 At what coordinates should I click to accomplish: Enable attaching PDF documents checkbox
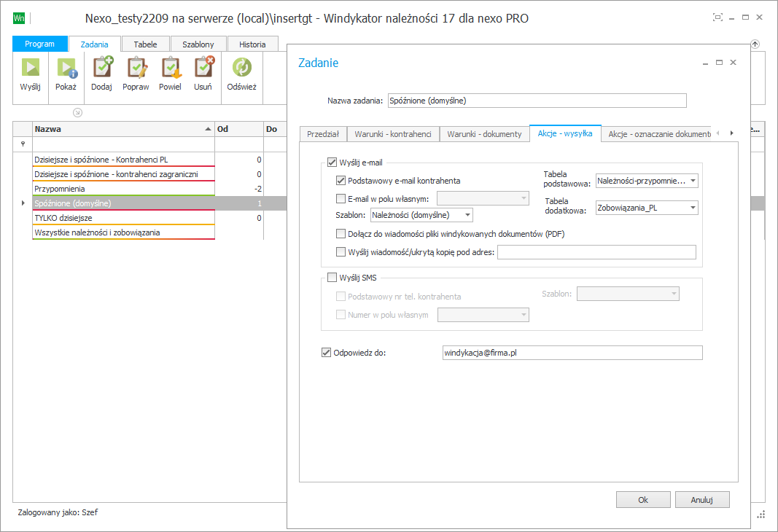click(341, 233)
